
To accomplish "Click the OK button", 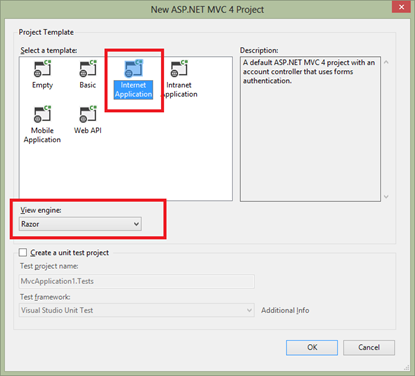I will click(x=312, y=347).
